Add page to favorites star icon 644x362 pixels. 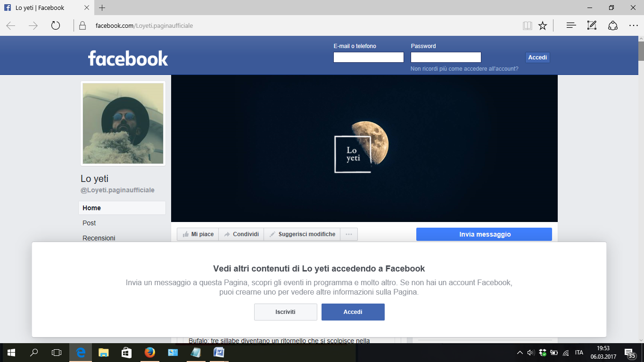point(543,25)
